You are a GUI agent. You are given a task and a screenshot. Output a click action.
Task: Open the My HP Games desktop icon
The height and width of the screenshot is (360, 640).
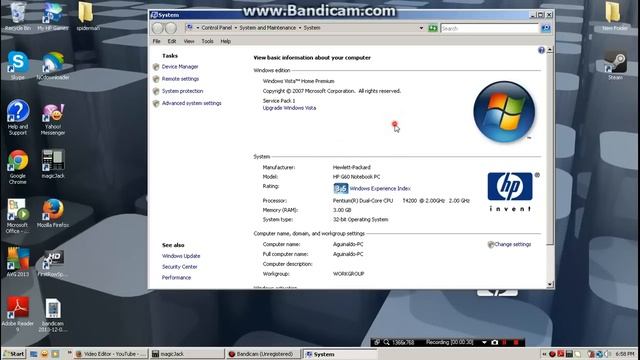coord(53,16)
